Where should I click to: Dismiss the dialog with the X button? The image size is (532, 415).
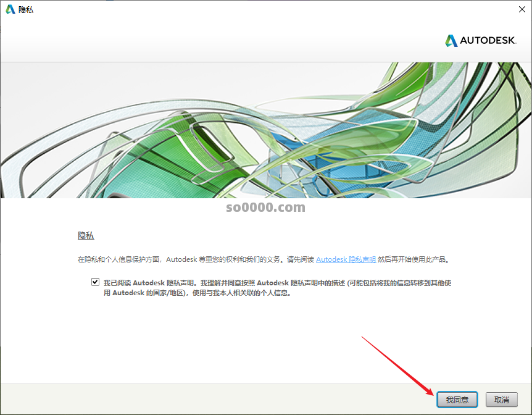[522, 9]
